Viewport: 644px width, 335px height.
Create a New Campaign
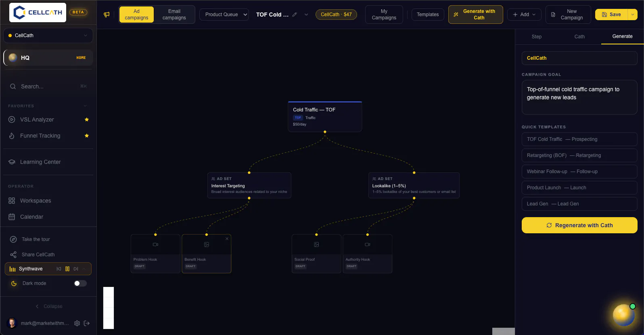[x=568, y=15]
